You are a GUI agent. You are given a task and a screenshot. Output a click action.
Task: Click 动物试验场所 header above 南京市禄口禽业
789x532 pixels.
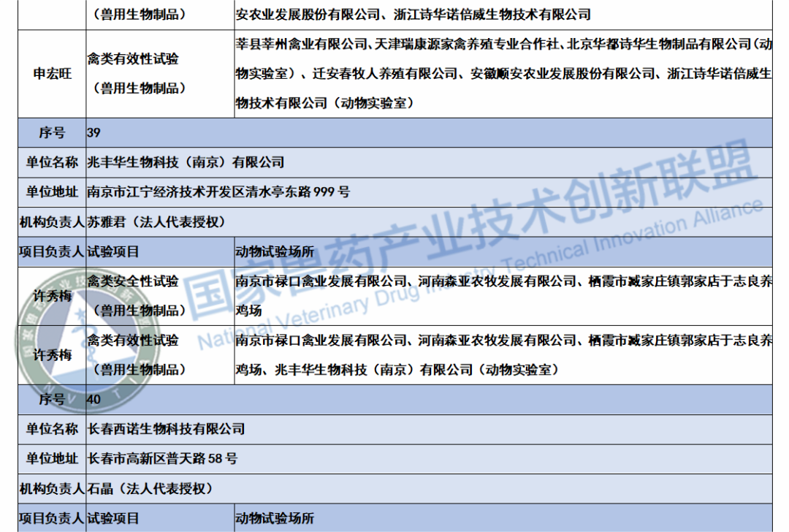coord(275,251)
